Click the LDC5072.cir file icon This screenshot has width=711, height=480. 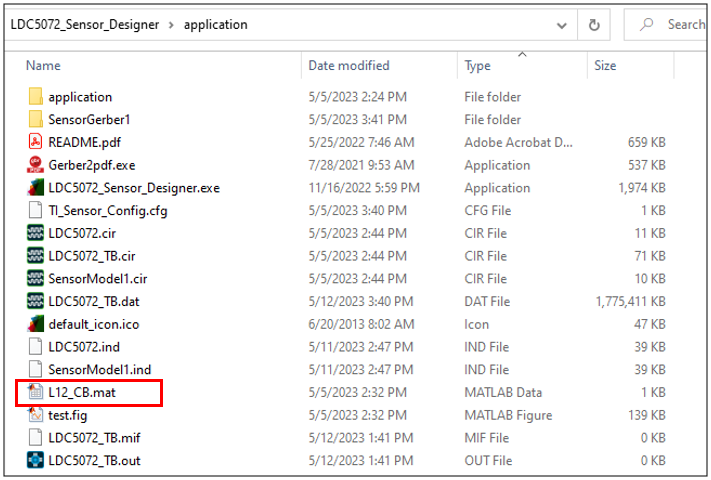click(36, 233)
